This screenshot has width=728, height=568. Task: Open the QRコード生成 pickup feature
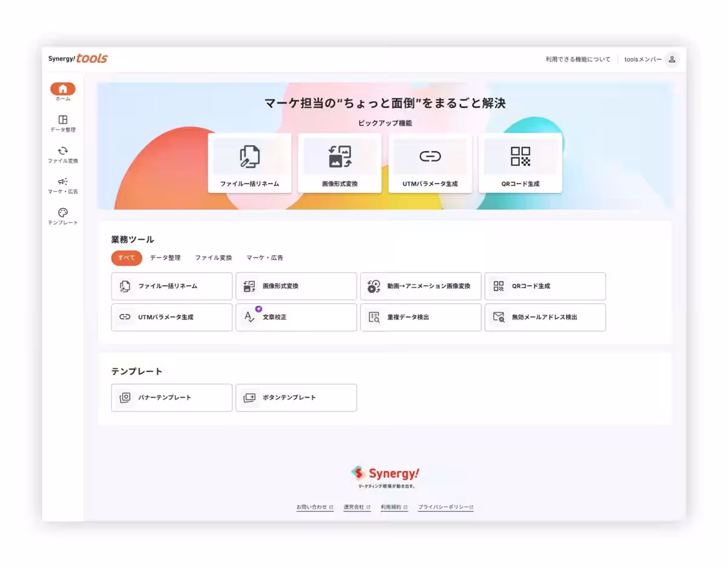click(521, 163)
